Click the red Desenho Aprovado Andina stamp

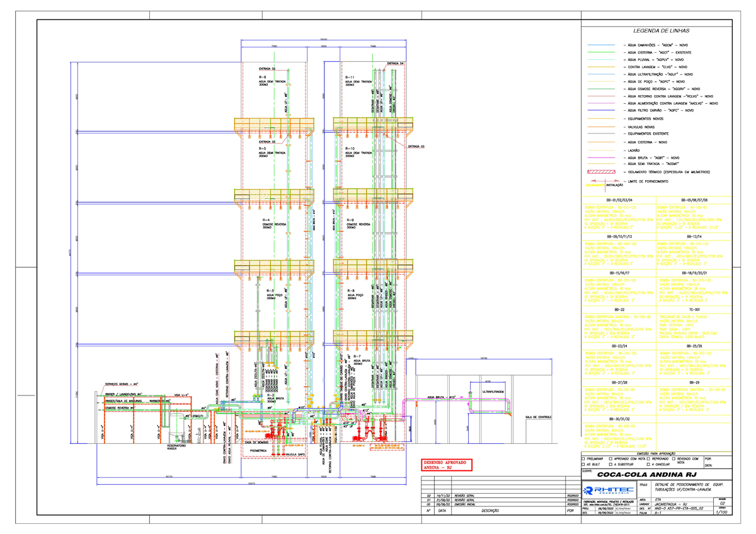point(446,465)
